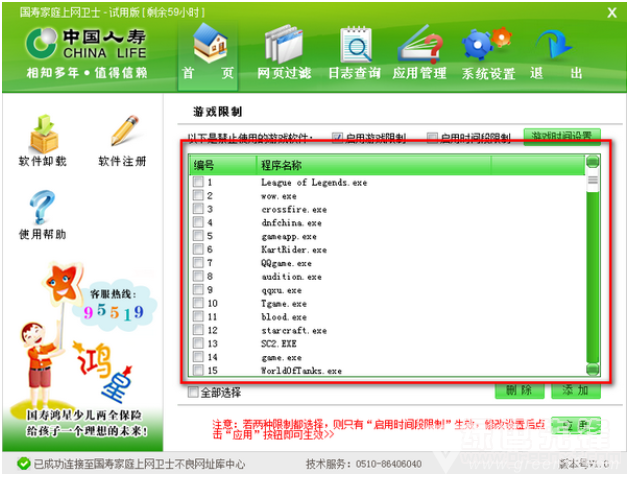Open 日志查询 log query icon
This screenshot has height=478, width=630.
[355, 44]
